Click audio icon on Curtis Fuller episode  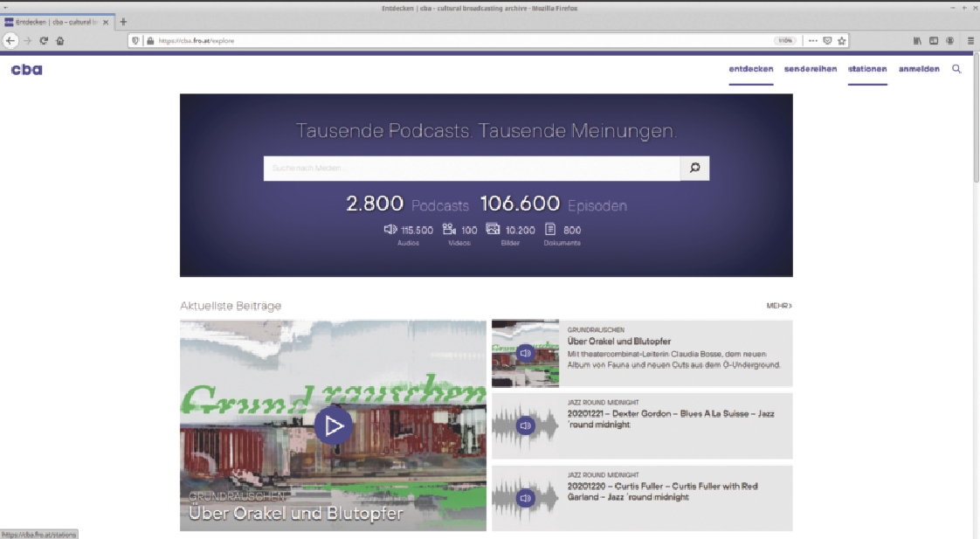(x=525, y=498)
